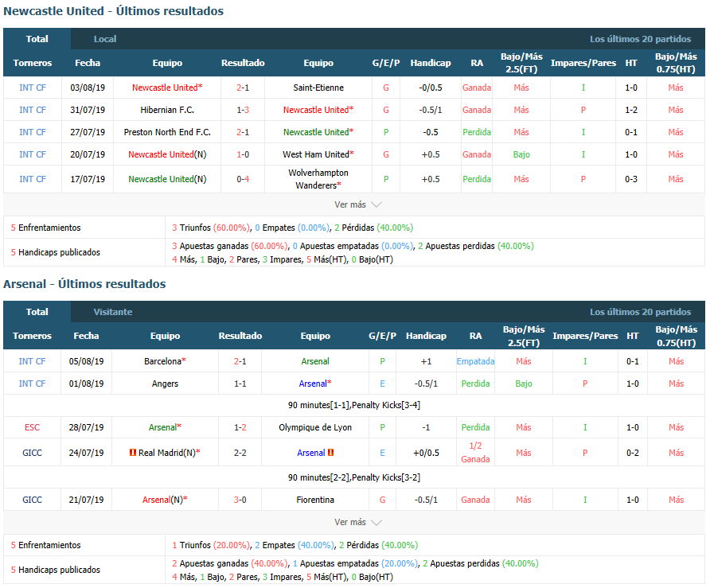Click Newcastle's 3 Triunfos (60.00%) summary
The height and width of the screenshot is (588, 710).
pos(211,228)
